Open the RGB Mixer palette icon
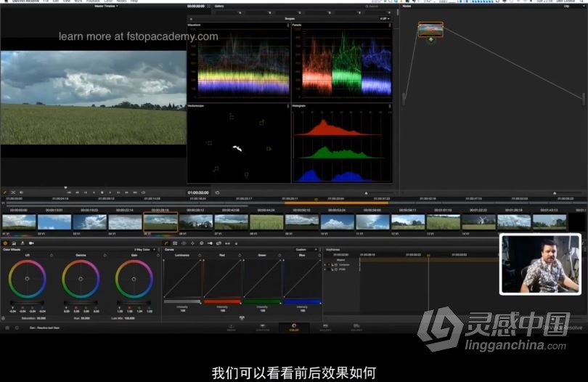The height and width of the screenshot is (382, 588). click(14, 243)
